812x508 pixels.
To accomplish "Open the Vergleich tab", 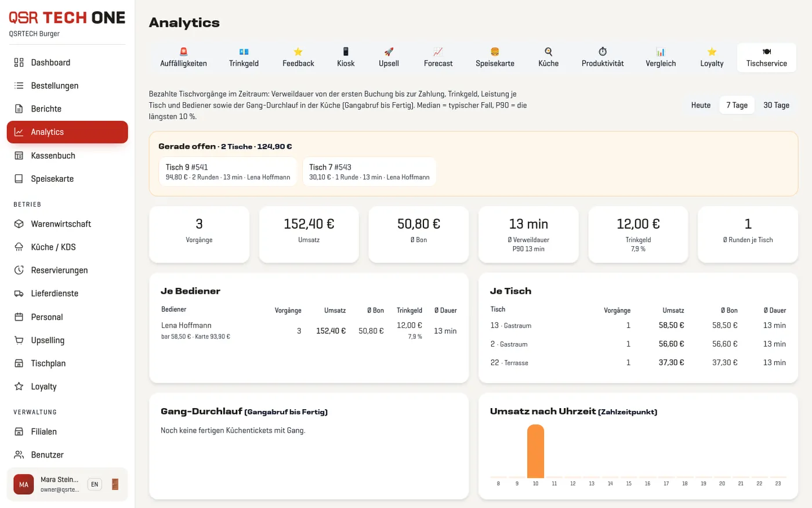I will [x=661, y=57].
